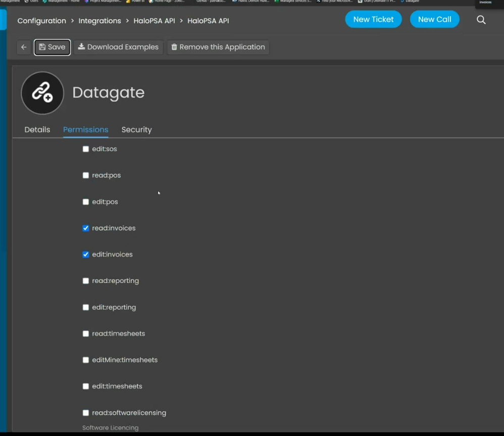
Task: Click Remove this Application button
Action: pyautogui.click(x=218, y=47)
